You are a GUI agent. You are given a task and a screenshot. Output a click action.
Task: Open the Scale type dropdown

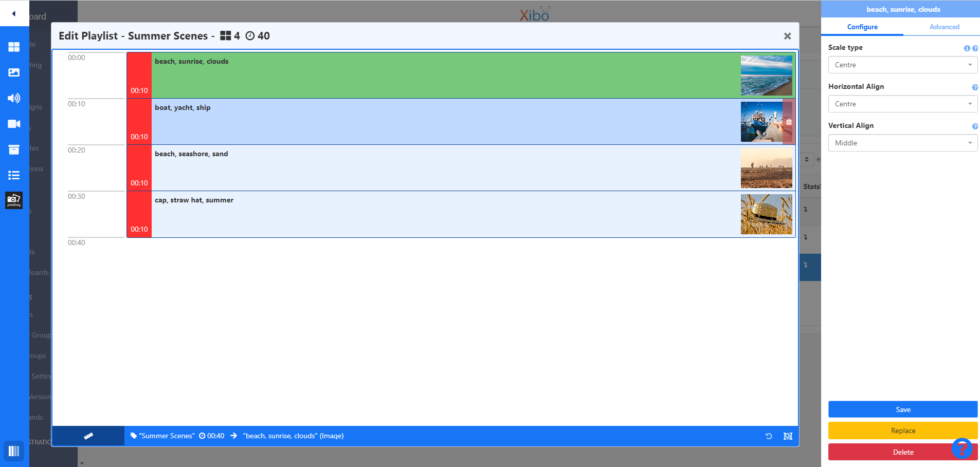(902, 65)
